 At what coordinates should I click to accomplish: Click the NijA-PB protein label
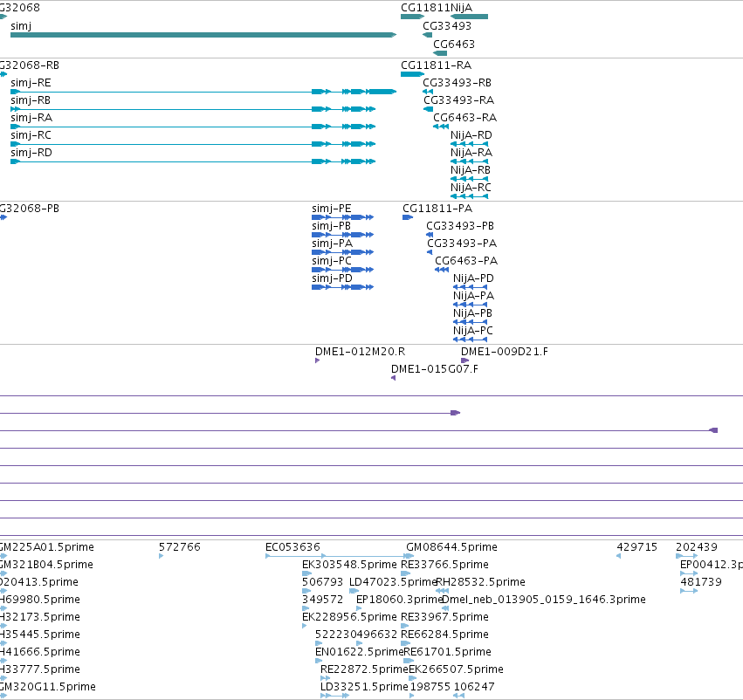click(472, 313)
